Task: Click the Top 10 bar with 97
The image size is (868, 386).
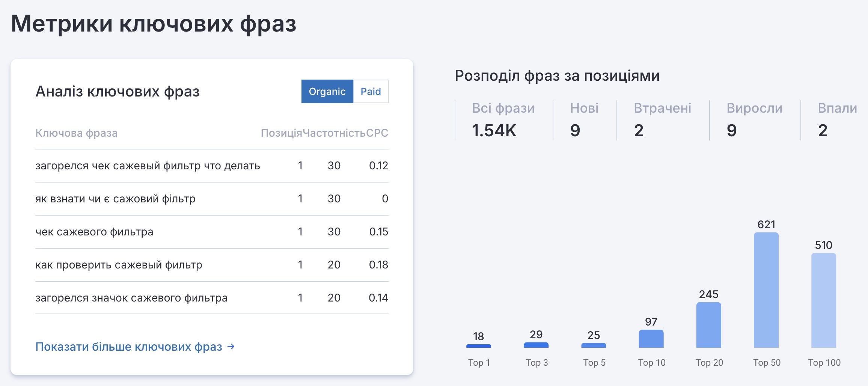Action: (651, 339)
